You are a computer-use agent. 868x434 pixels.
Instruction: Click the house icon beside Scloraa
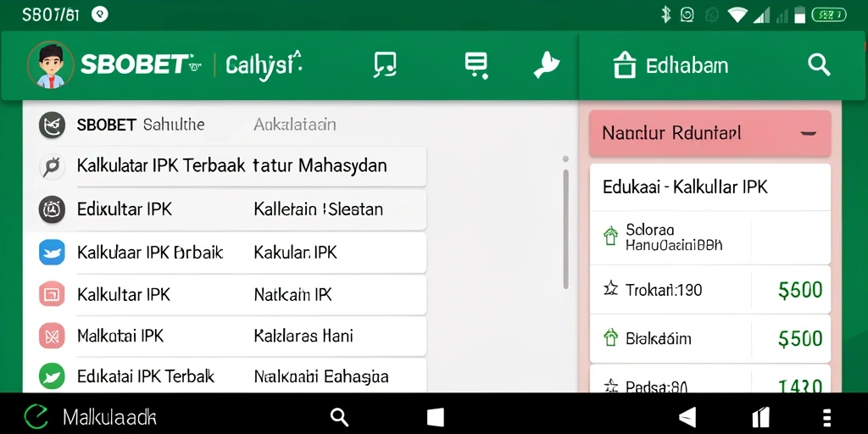click(610, 236)
